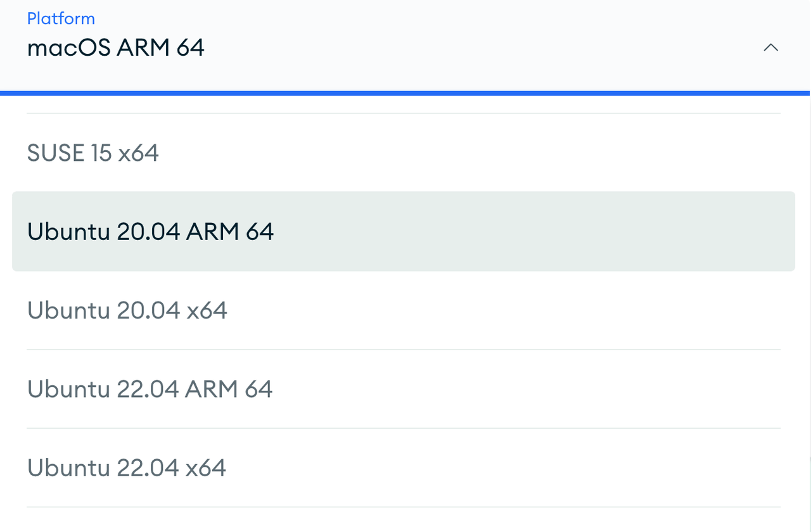Pick Ubuntu 20.04 x64 platform
811x532 pixels.
click(x=127, y=310)
